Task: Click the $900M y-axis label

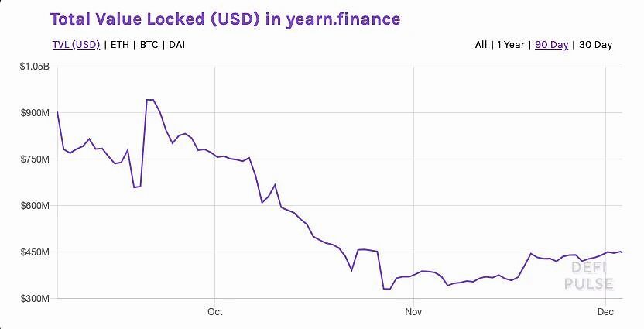Action: pos(34,113)
